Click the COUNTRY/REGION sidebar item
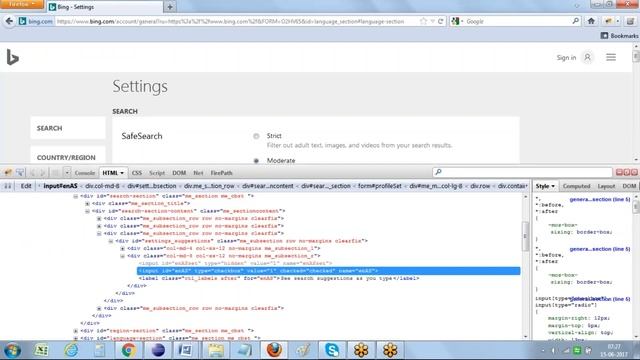640x360 pixels. pyautogui.click(x=68, y=156)
